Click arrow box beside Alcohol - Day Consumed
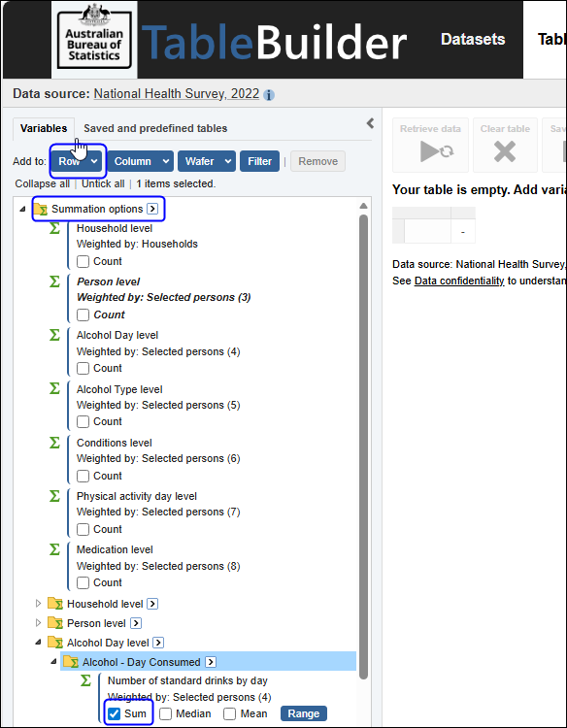The height and width of the screenshot is (728, 567). (211, 662)
